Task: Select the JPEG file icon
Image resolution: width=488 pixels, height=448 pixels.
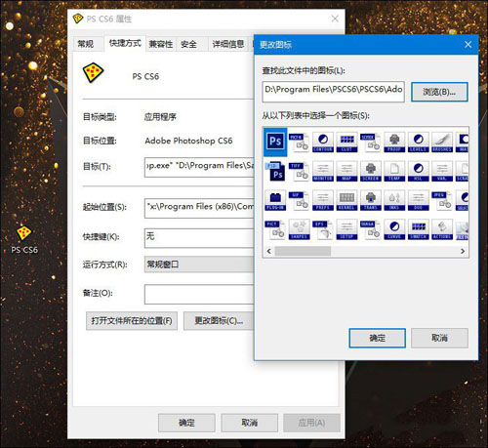Action: coord(442,200)
